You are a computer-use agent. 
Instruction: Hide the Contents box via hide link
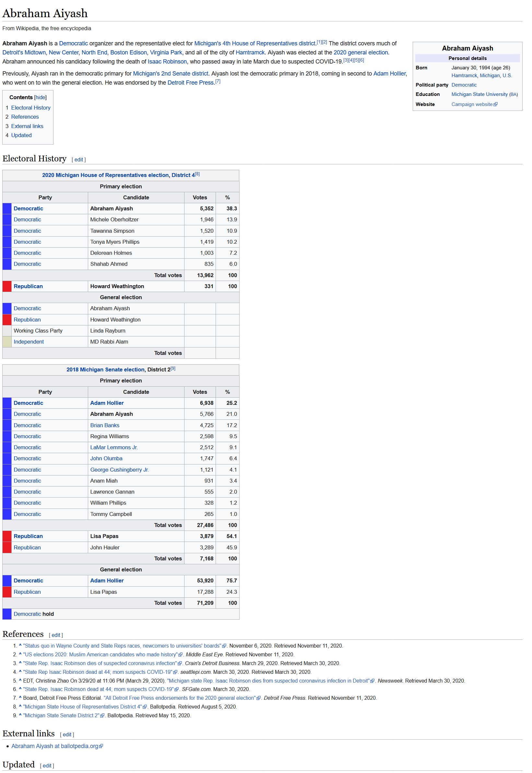coord(41,98)
